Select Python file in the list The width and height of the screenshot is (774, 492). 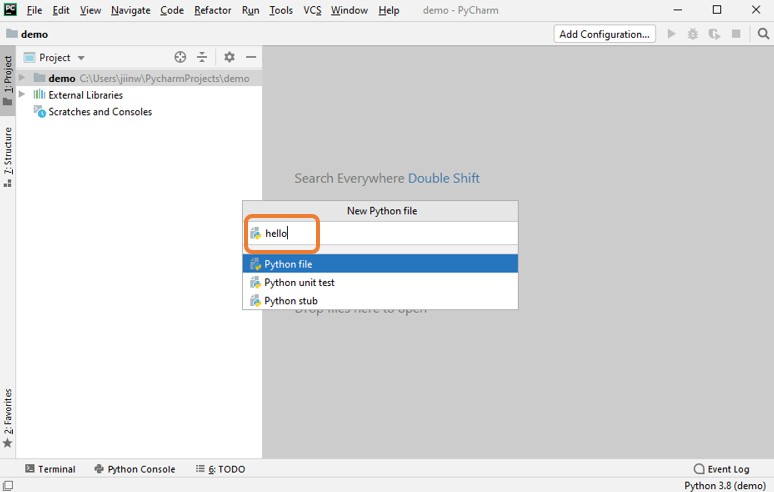[x=380, y=264]
